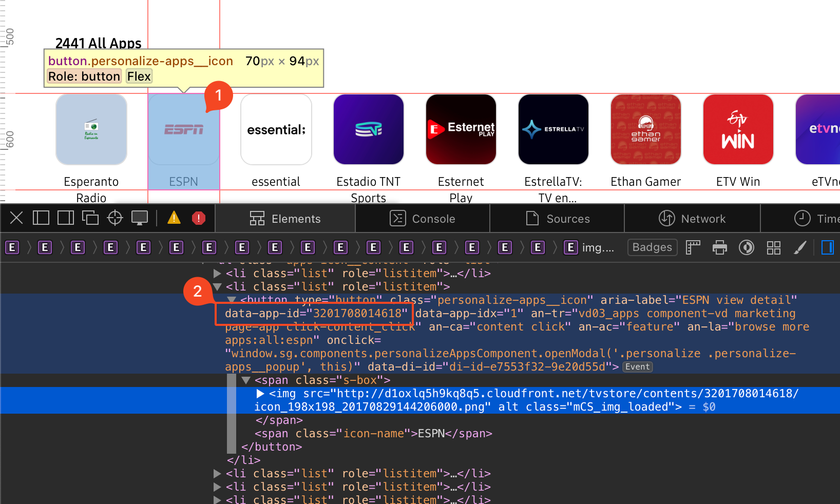Screen dimensions: 840x504
Task: Dock inspector to the left side
Action: pyautogui.click(x=41, y=218)
